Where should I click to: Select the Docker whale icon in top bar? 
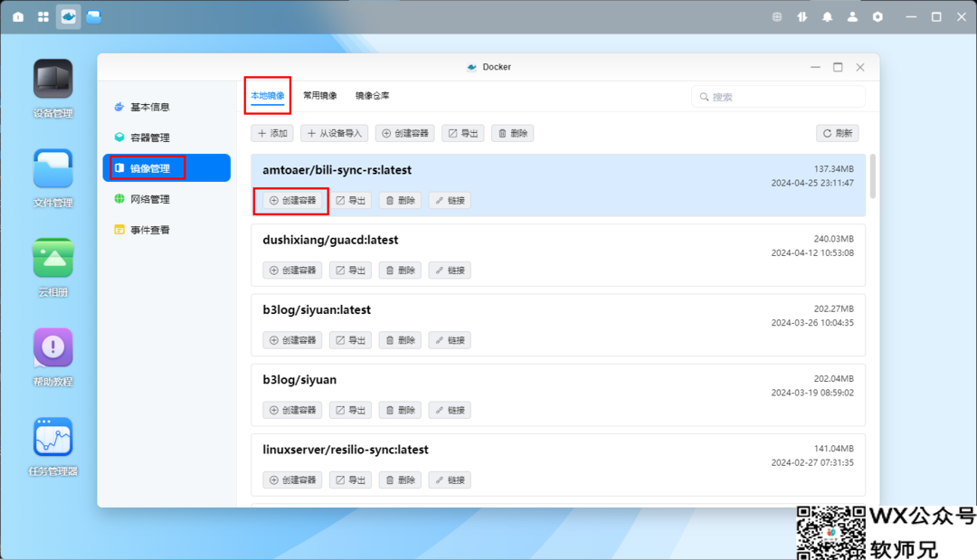[x=69, y=17]
